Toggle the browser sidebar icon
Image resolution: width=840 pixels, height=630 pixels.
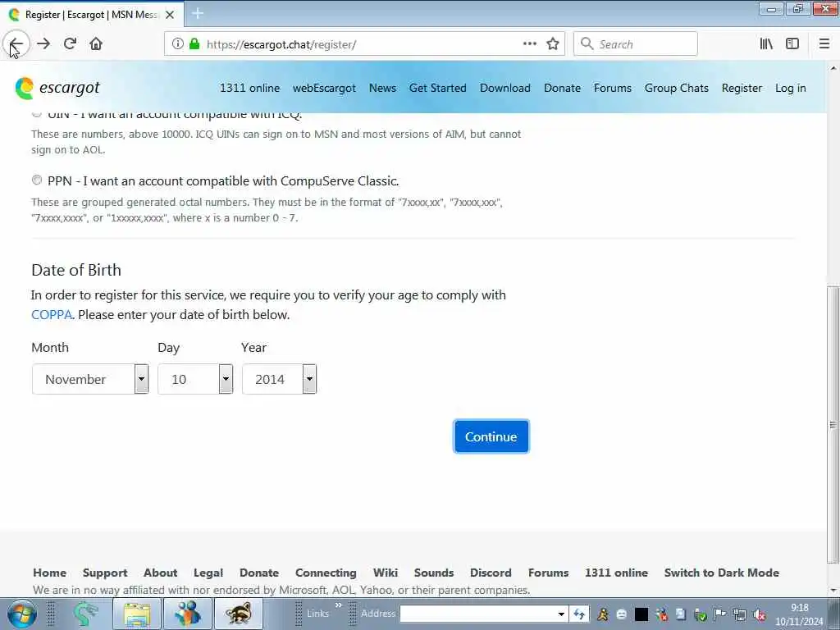click(x=792, y=44)
